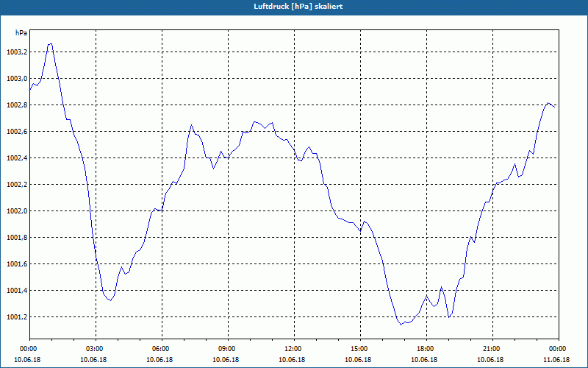The image size is (588, 368).
Task: Click the 1001,4 axis value
Action: (x=17, y=291)
